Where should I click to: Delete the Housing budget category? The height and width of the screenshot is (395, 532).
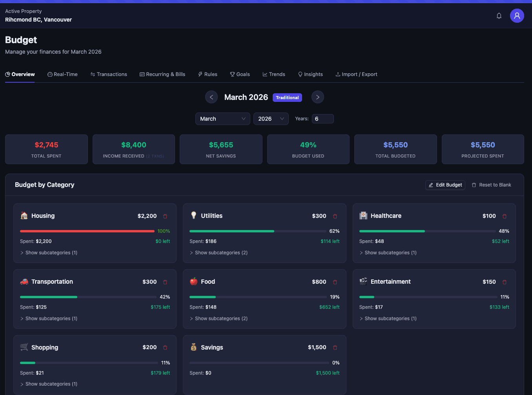tap(165, 216)
